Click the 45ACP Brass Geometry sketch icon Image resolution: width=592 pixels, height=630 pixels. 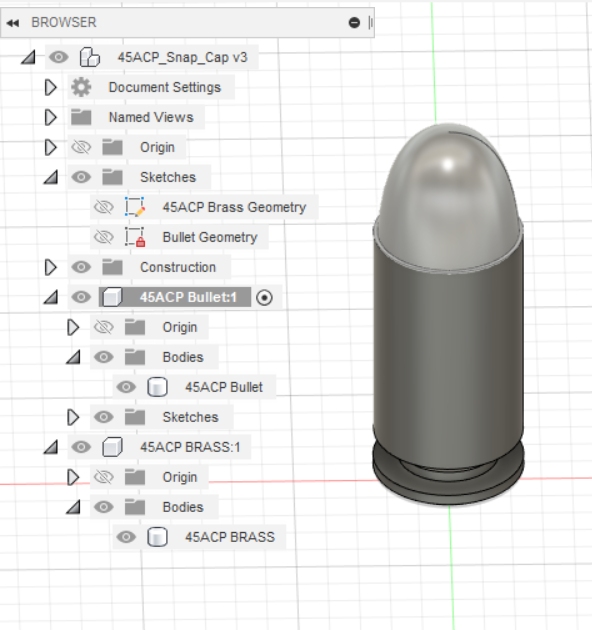pyautogui.click(x=135, y=207)
